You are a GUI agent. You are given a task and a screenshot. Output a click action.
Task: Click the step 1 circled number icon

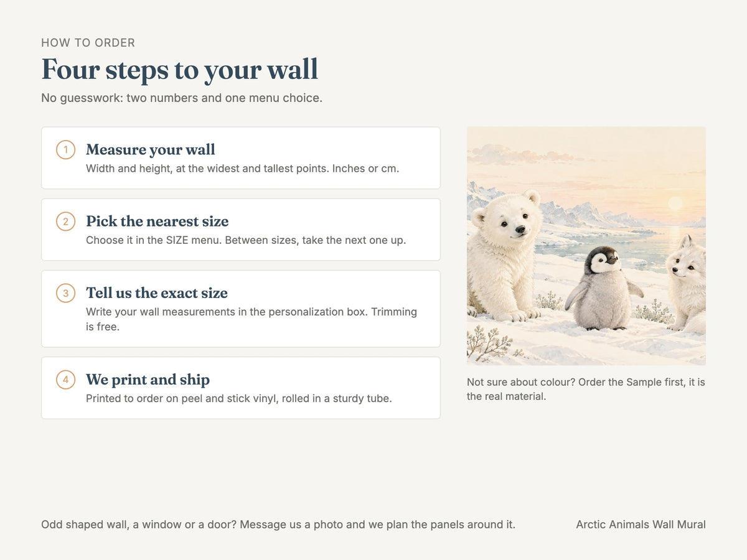pos(65,149)
